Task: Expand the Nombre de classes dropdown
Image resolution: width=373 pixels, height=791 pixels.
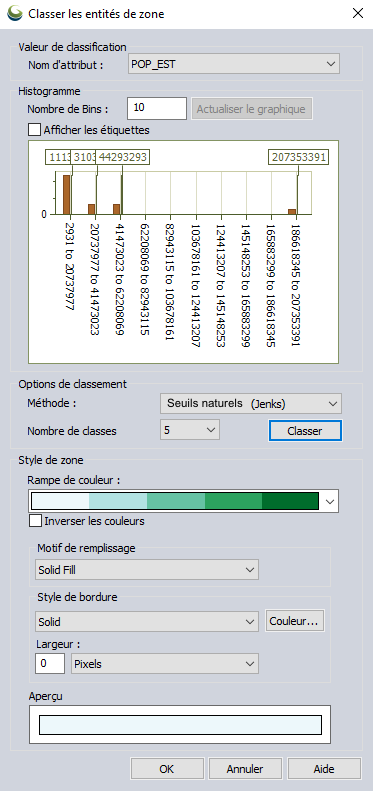Action: tap(190, 430)
